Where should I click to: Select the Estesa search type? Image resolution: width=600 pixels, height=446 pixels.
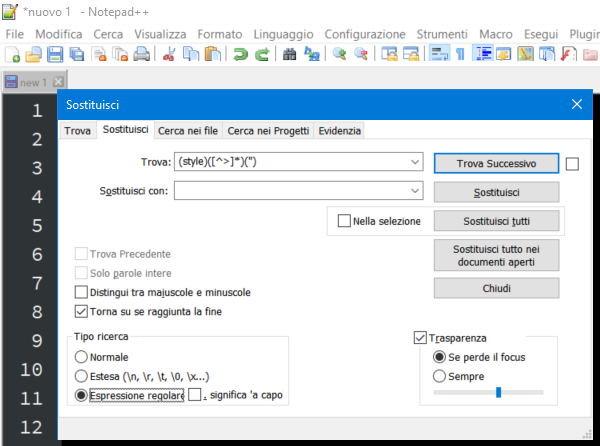coord(81,376)
